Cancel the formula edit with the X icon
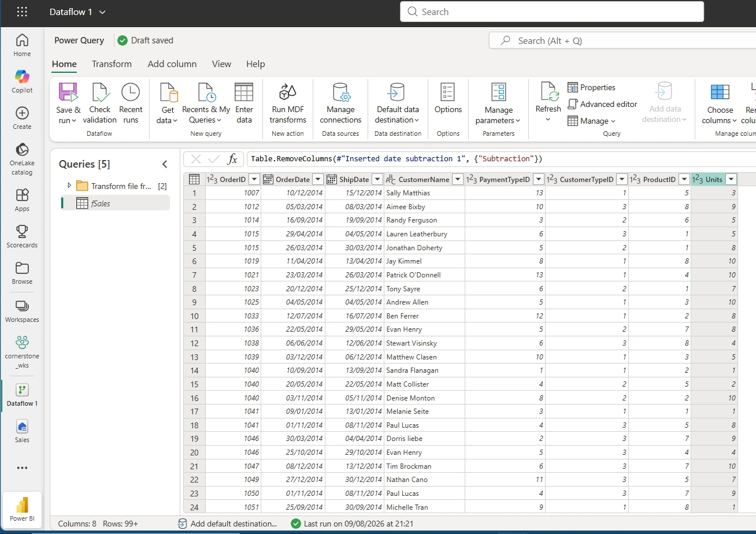 (x=196, y=159)
